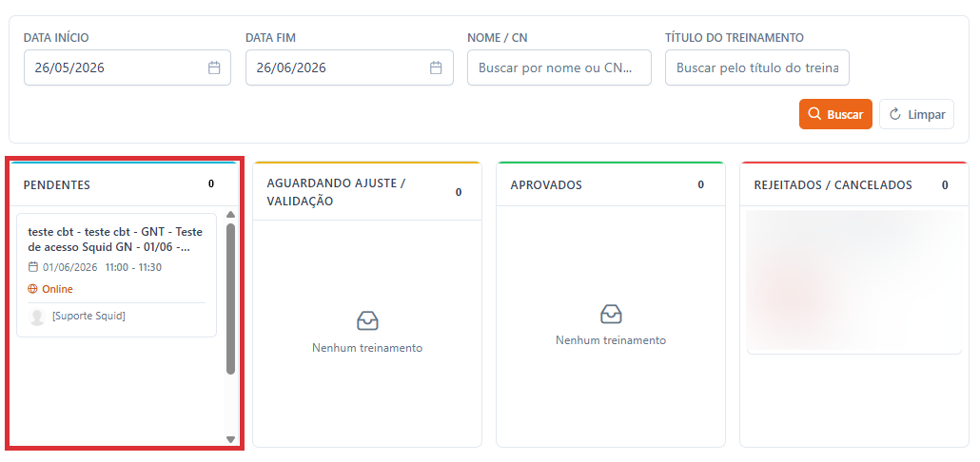
Task: Open the Data Início calendar icon
Action: pyautogui.click(x=214, y=67)
